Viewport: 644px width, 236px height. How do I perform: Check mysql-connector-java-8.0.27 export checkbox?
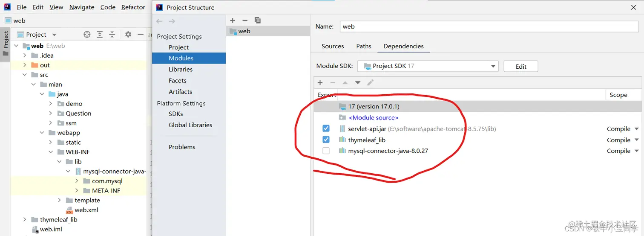click(x=326, y=151)
